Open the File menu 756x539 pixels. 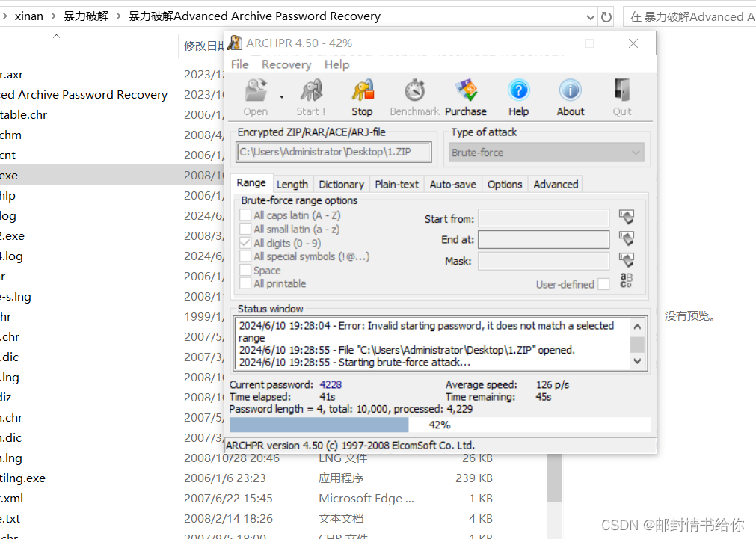point(239,64)
